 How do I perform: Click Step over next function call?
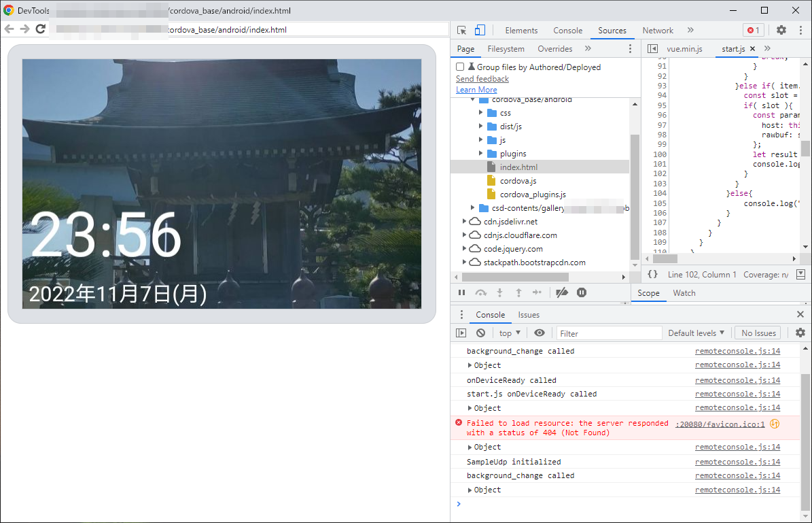pyautogui.click(x=481, y=293)
